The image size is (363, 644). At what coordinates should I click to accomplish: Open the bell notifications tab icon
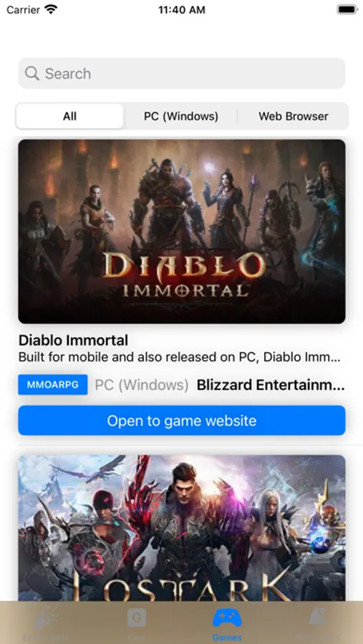coord(317,618)
